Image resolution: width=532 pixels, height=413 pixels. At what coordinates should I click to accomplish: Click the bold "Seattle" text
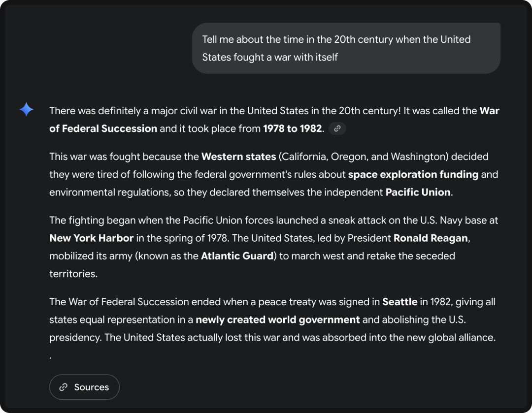399,302
